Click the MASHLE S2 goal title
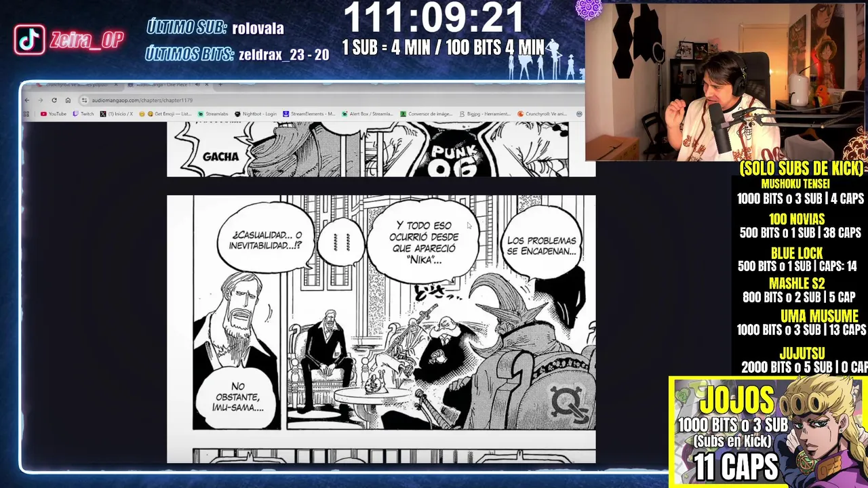Screen dimensions: 868x488 coord(797,283)
